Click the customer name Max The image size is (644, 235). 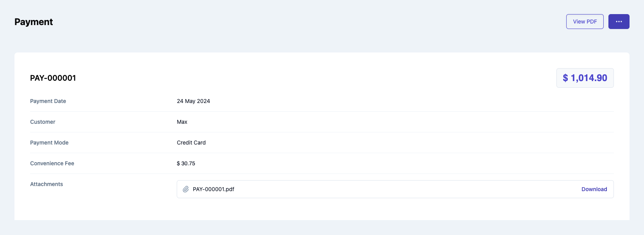182,122
